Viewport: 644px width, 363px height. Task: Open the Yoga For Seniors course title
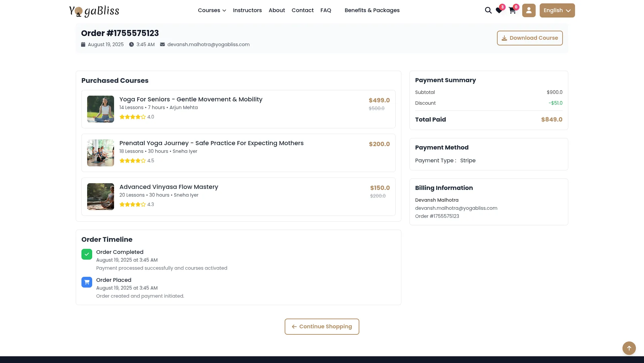click(x=191, y=99)
